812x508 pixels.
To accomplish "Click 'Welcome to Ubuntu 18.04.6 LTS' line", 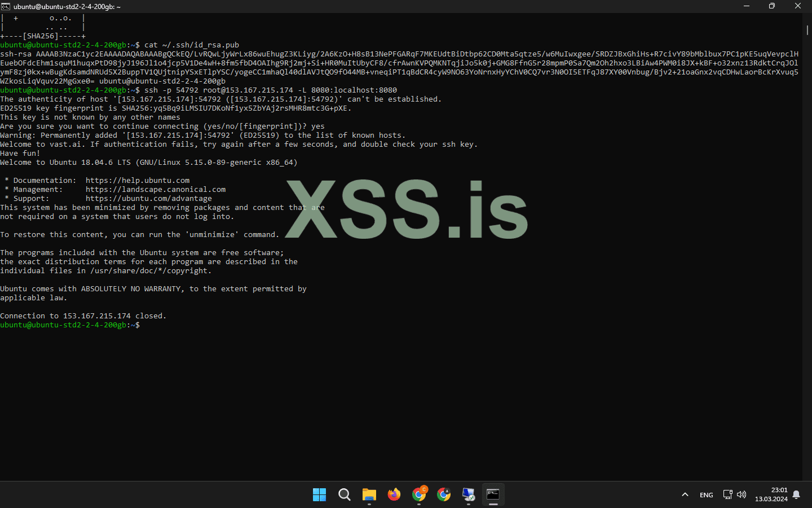I will click(149, 163).
